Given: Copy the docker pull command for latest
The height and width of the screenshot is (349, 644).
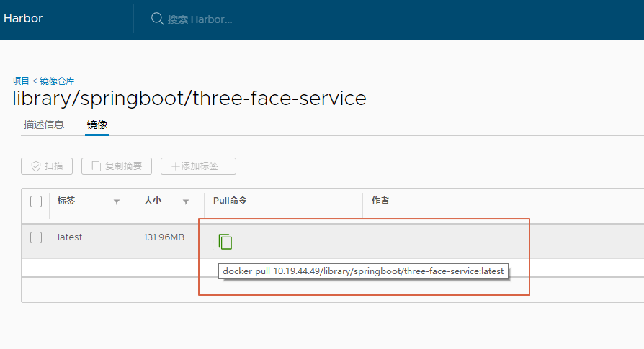Looking at the screenshot, I should [225, 242].
